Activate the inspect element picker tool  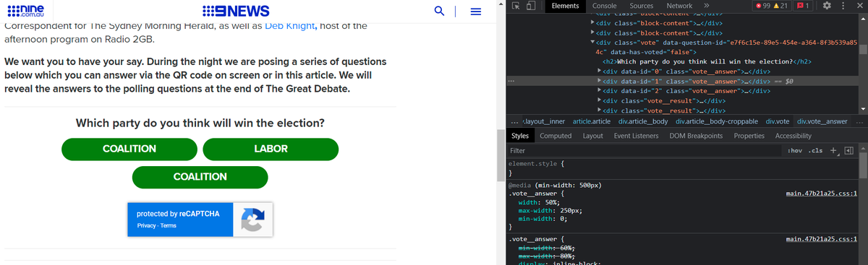pos(516,6)
